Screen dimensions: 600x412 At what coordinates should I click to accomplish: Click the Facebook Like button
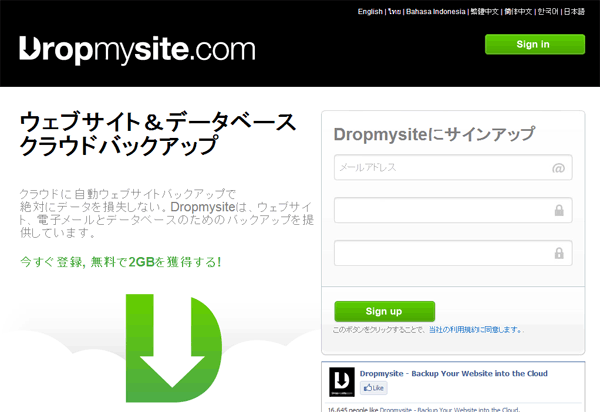pyautogui.click(x=373, y=388)
